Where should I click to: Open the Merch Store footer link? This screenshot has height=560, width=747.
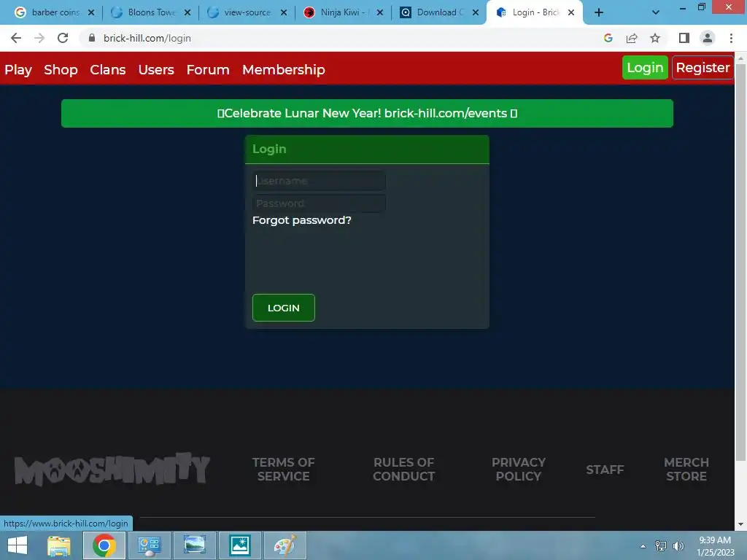pos(686,469)
